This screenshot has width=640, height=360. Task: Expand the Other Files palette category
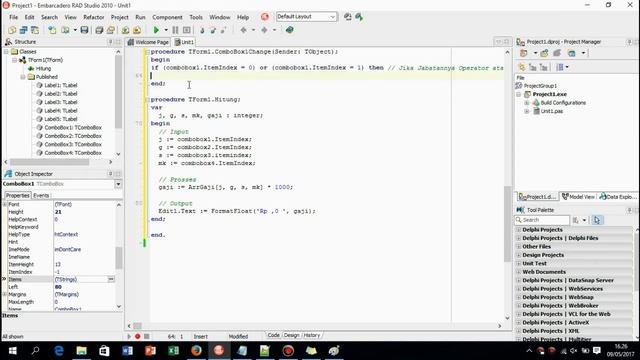click(519, 247)
